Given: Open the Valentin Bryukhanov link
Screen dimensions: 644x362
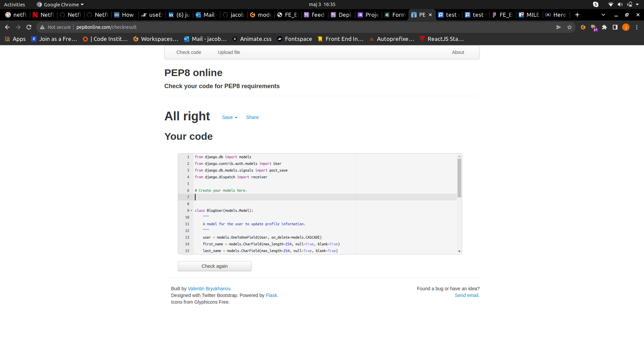Looking at the screenshot, I should click(209, 288).
